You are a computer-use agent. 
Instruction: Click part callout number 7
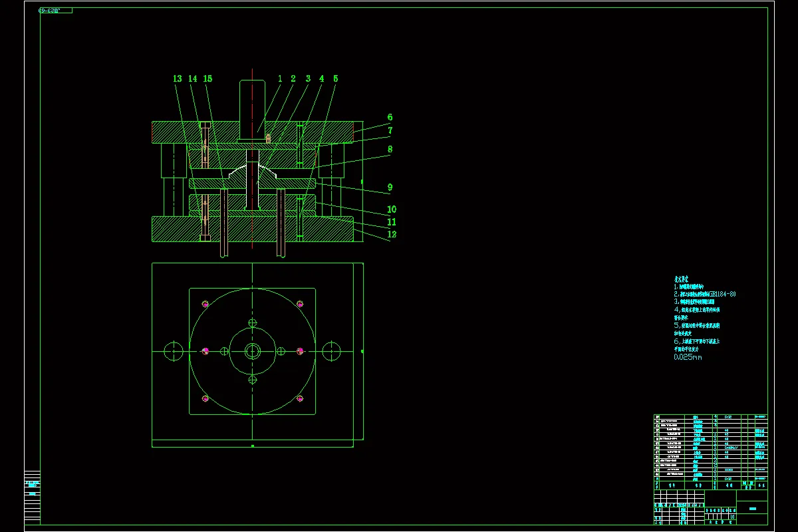(x=390, y=131)
